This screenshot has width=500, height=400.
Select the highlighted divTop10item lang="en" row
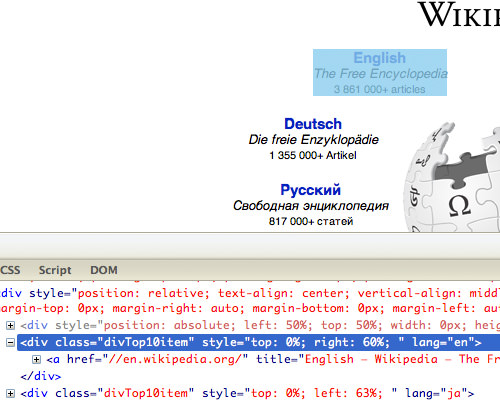258,342
